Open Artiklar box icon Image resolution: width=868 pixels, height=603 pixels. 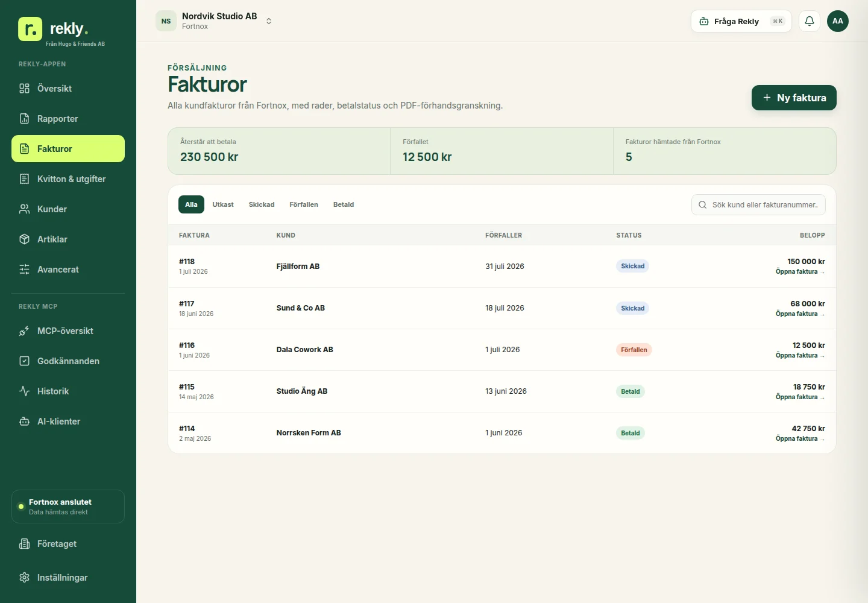coord(24,239)
